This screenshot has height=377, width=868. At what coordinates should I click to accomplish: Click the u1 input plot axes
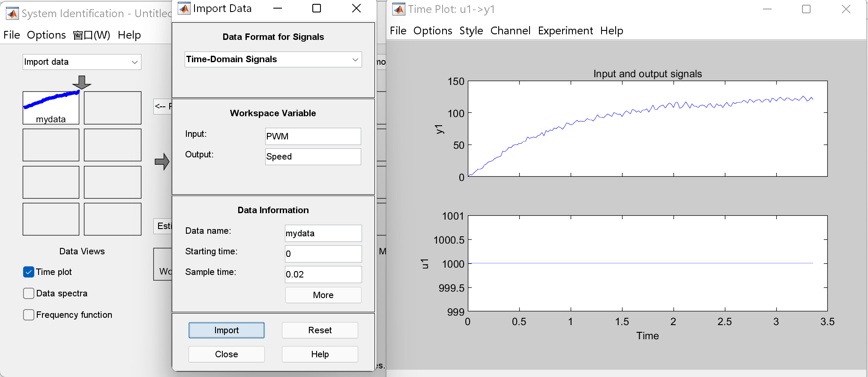[648, 263]
